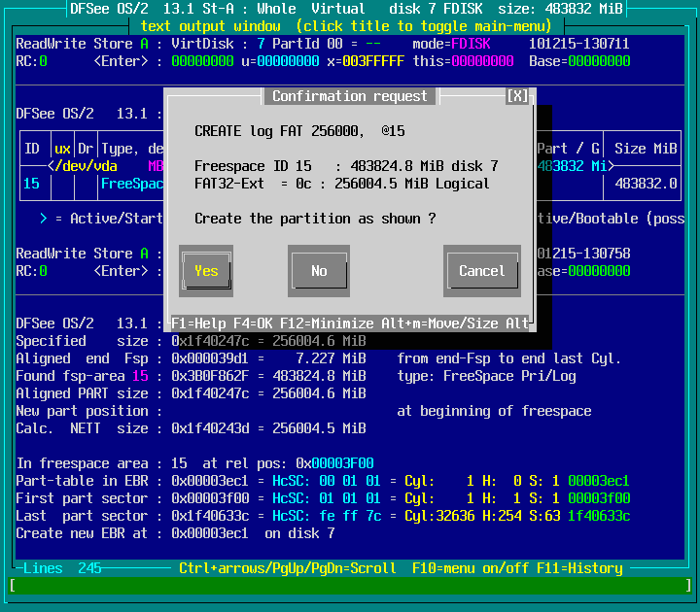Viewport: 700px width, 612px height.
Task: Cancel the partition creation request
Action: [x=481, y=271]
